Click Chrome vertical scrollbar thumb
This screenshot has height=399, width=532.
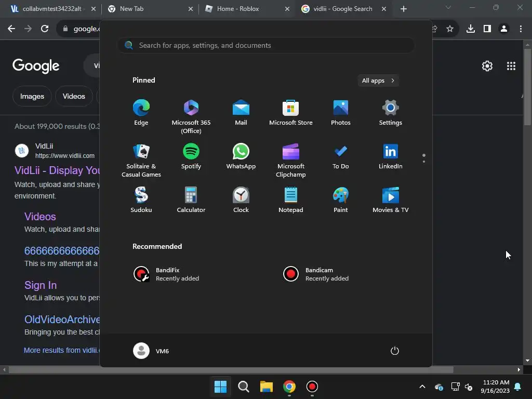[x=527, y=87]
